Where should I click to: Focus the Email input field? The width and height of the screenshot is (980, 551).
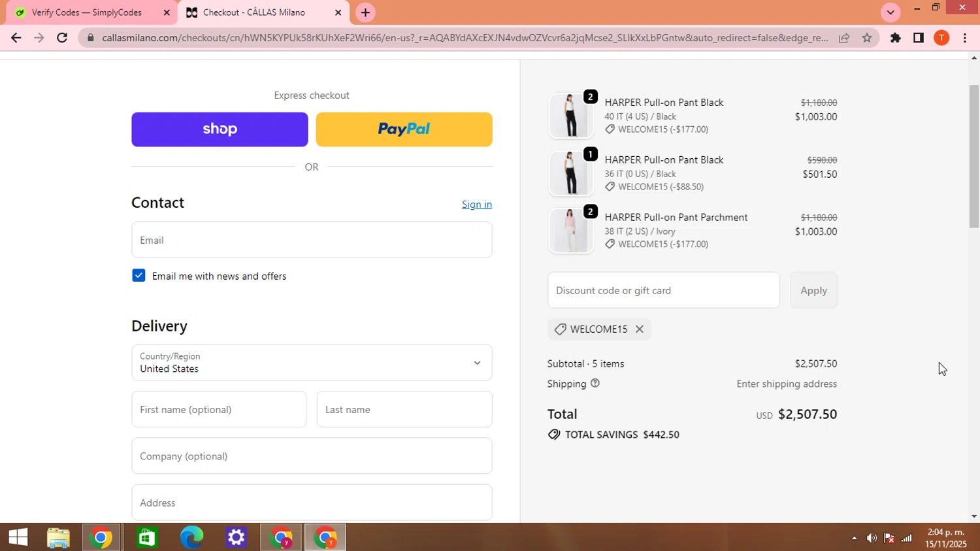click(312, 240)
